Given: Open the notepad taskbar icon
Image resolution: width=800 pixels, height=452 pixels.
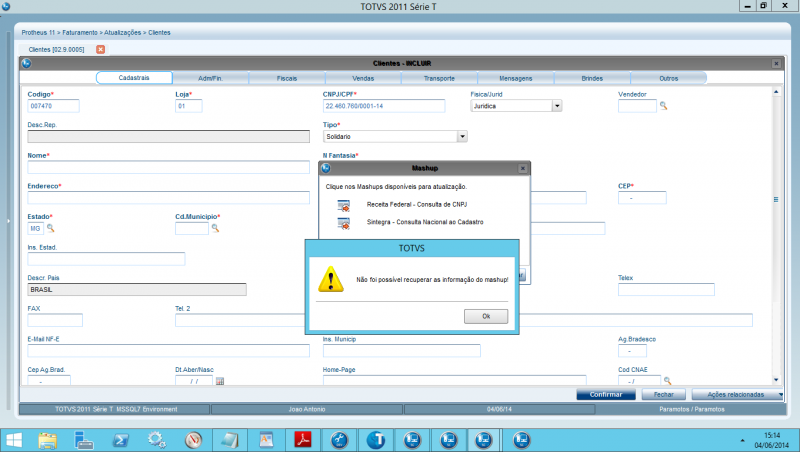Looking at the screenshot, I should click(230, 440).
